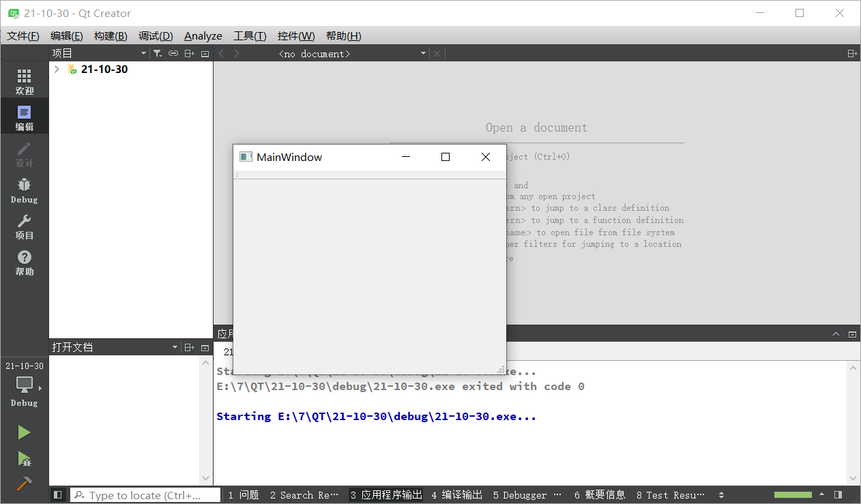
Task: Close the MainWindow window
Action: tap(486, 157)
